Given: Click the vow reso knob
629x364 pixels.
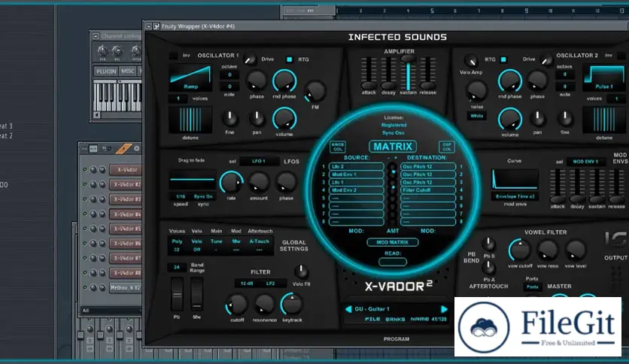Looking at the screenshot, I should (x=548, y=250).
